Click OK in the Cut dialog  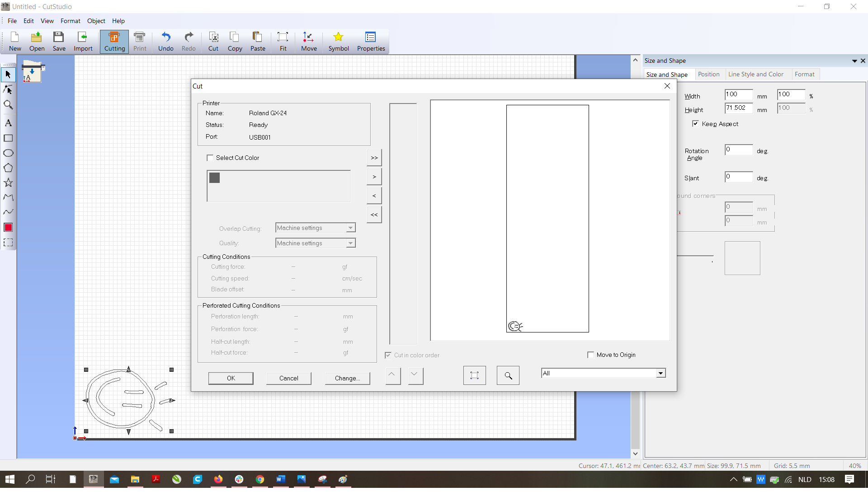click(231, 378)
